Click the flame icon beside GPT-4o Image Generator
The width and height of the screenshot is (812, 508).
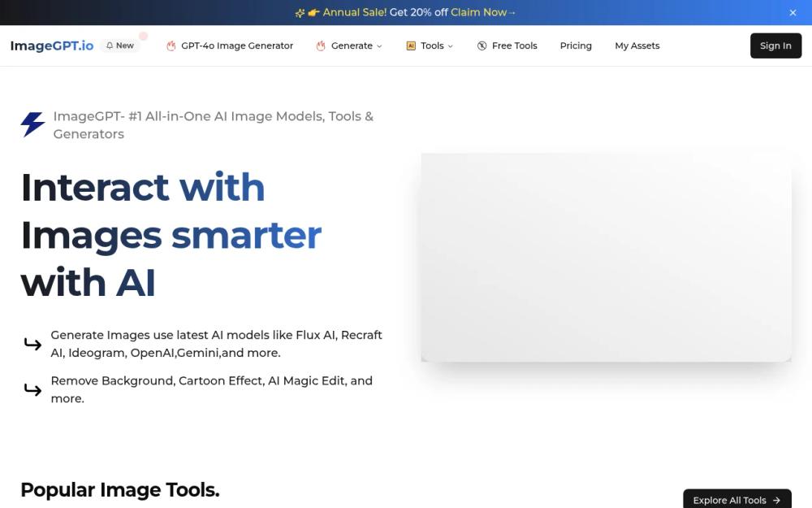coord(171,46)
